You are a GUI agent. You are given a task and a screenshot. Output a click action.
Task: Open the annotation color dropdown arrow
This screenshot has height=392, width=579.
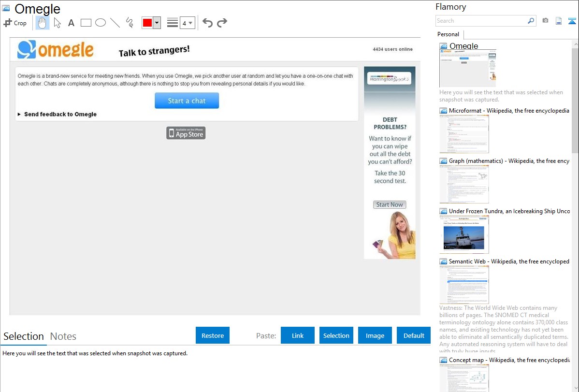(157, 23)
